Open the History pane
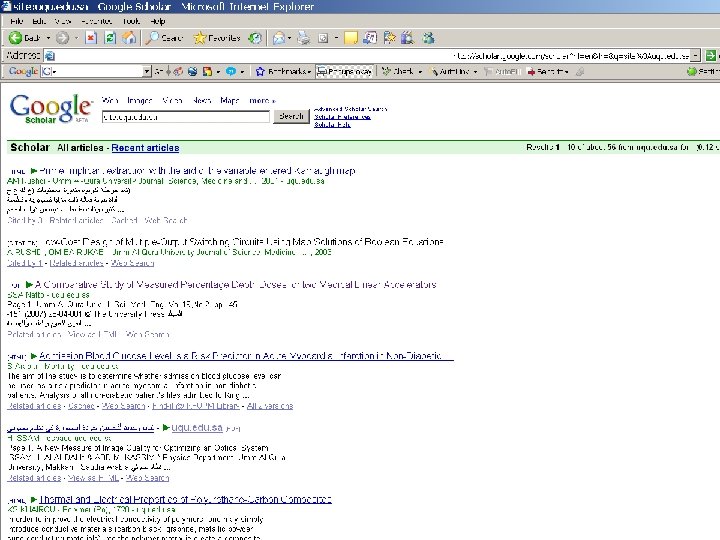The height and width of the screenshot is (540, 720). [255, 38]
